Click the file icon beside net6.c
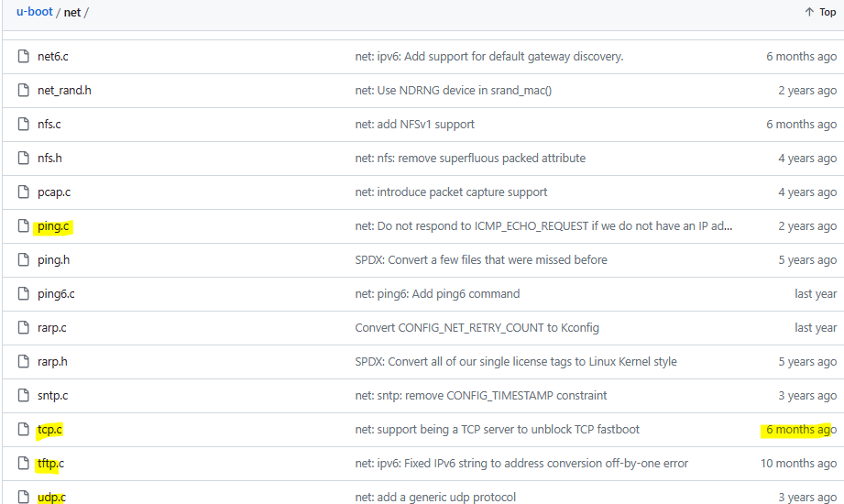Image resolution: width=844 pixels, height=504 pixels. pyautogui.click(x=23, y=56)
